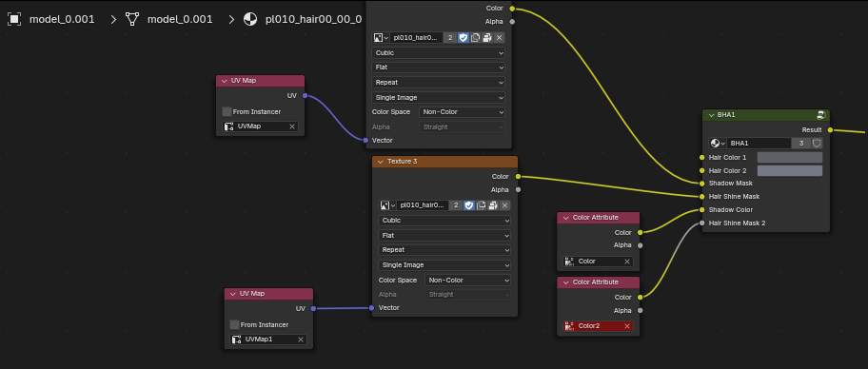Click the material sphere icon beside pl010_hair00_00_0
The width and height of the screenshot is (868, 369).
click(250, 19)
